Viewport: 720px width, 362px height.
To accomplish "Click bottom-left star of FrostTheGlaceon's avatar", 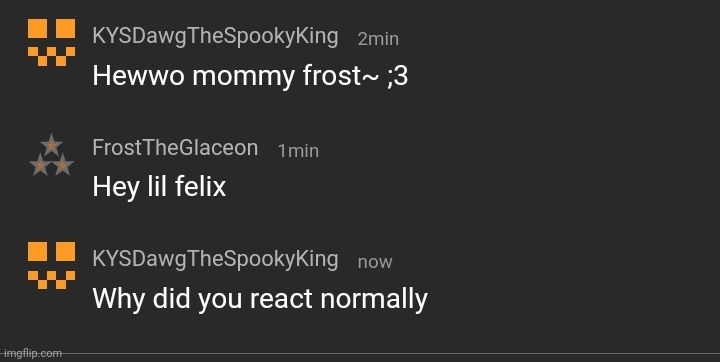I will click(40, 165).
